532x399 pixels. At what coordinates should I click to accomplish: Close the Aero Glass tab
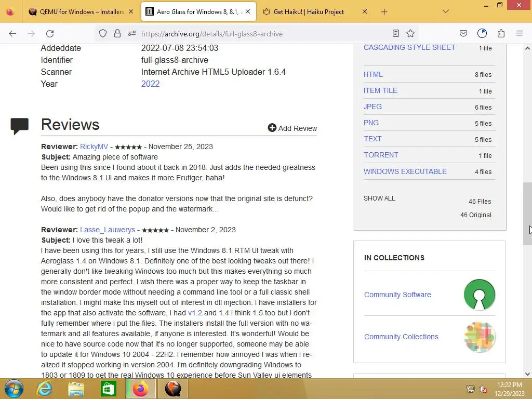click(x=248, y=11)
